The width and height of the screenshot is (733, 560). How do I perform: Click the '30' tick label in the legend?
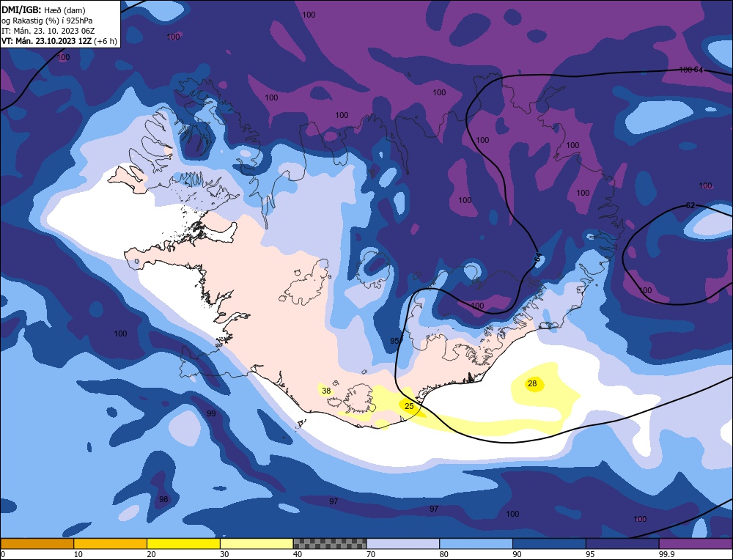224,554
